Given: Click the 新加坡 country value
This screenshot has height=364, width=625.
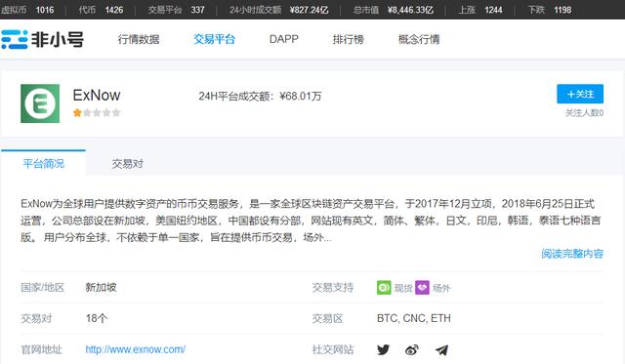Looking at the screenshot, I should click(x=101, y=287).
